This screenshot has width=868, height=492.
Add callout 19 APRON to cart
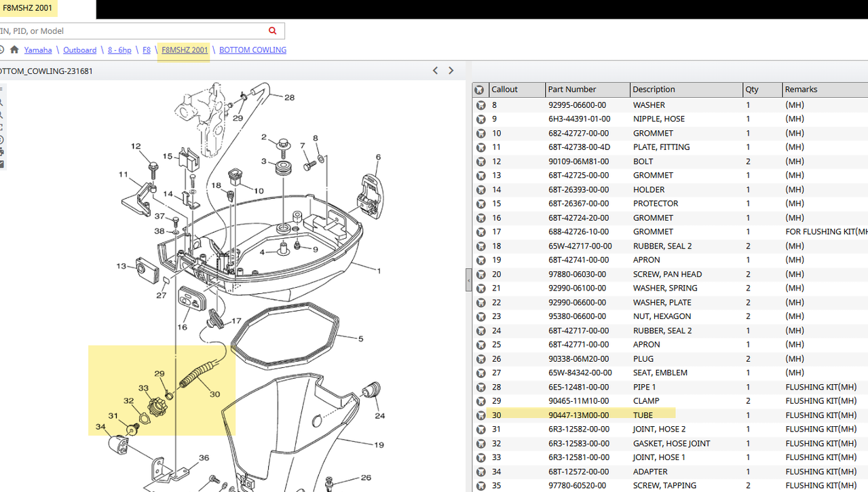click(480, 260)
